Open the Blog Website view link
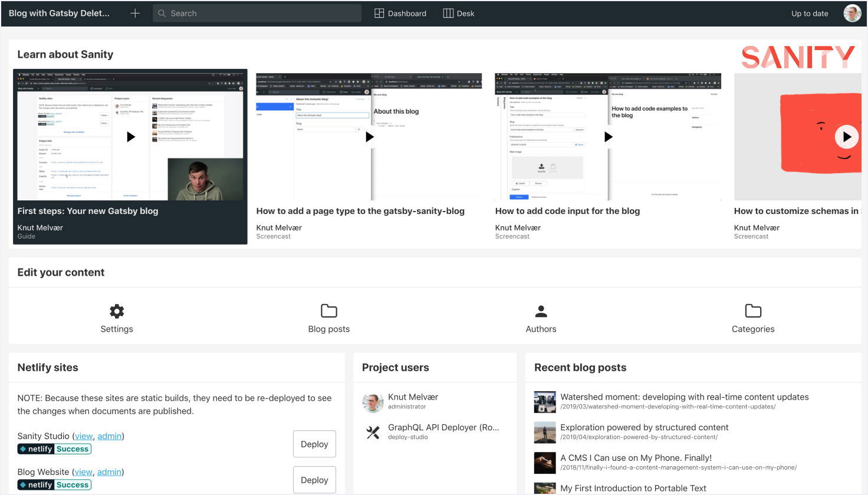The image size is (868, 495). pyautogui.click(x=83, y=472)
